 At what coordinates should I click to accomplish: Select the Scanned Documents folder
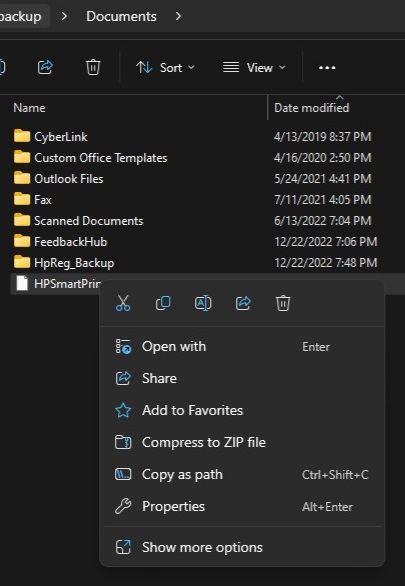[x=78, y=220]
